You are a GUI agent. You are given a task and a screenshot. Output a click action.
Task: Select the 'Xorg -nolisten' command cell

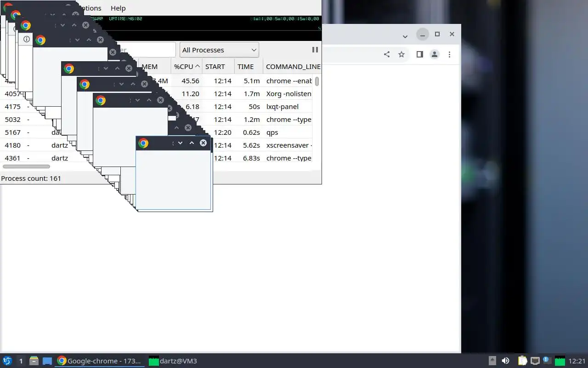coord(288,94)
